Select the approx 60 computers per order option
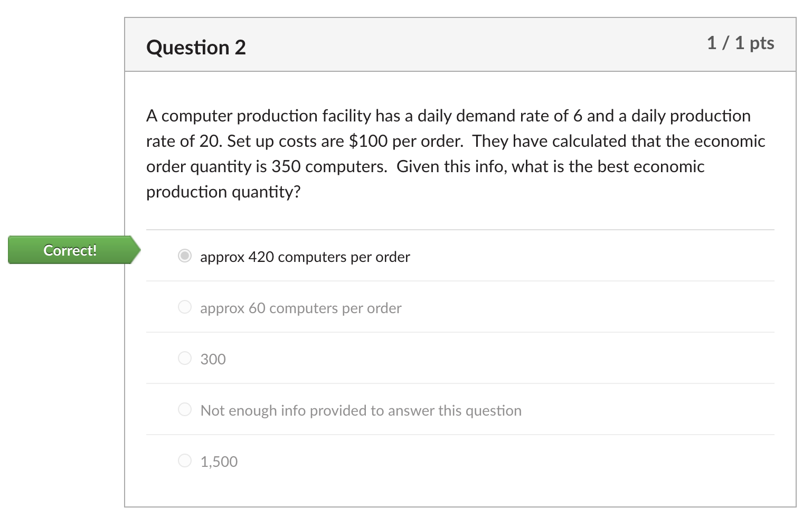The height and width of the screenshot is (526, 812). [x=184, y=307]
